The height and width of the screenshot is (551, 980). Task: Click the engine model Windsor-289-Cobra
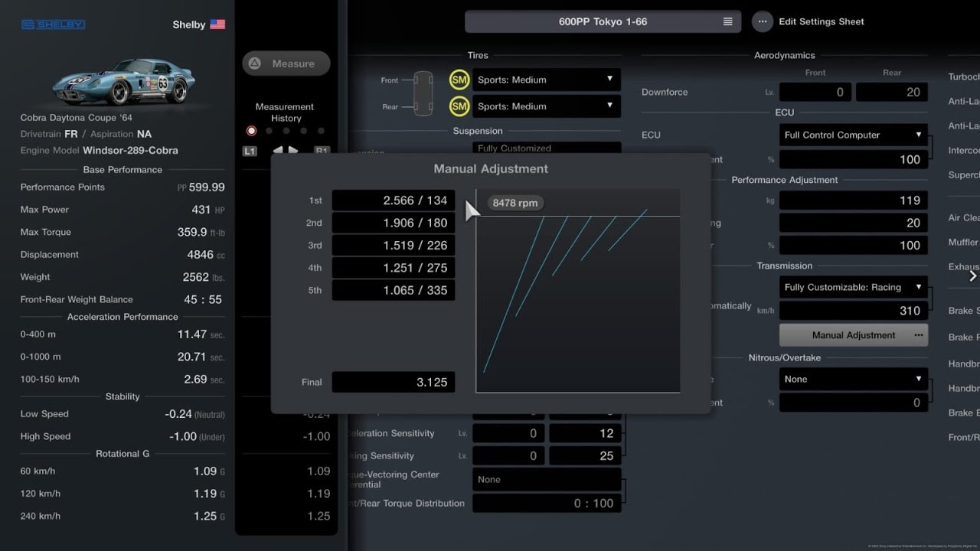pyautogui.click(x=130, y=150)
